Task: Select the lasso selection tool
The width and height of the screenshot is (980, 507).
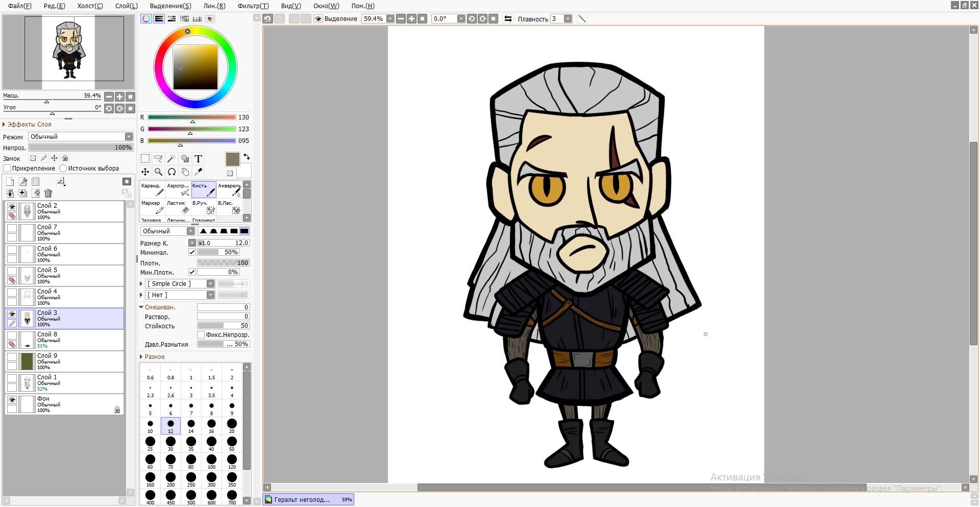Action: [159, 159]
